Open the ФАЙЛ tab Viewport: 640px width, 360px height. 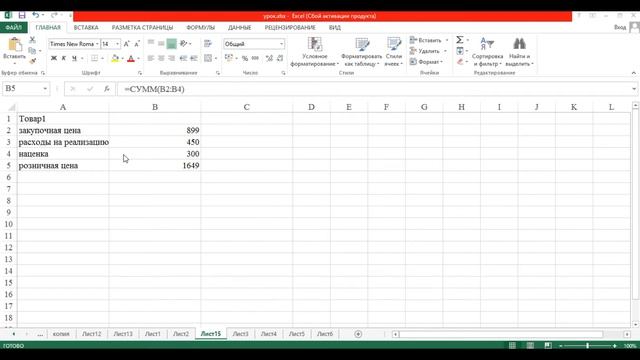point(13,27)
